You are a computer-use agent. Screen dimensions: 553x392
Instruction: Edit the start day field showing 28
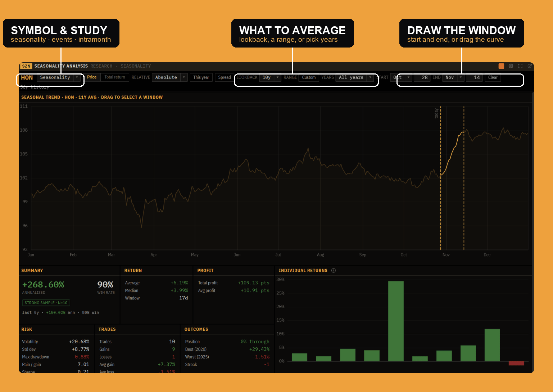pos(422,77)
